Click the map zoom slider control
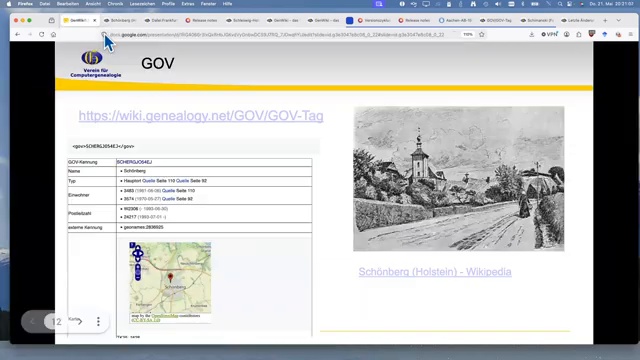The width and height of the screenshot is (640, 360). (x=138, y=272)
